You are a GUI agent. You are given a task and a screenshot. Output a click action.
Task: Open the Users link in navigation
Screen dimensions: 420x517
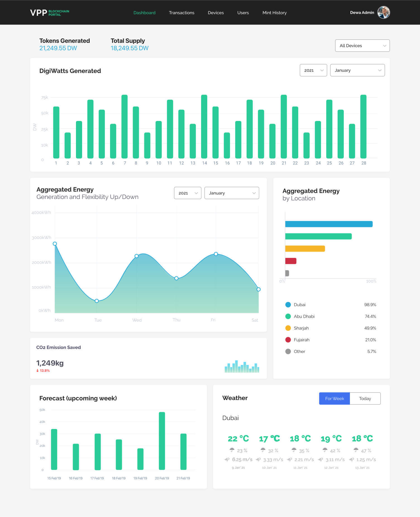pos(243,13)
